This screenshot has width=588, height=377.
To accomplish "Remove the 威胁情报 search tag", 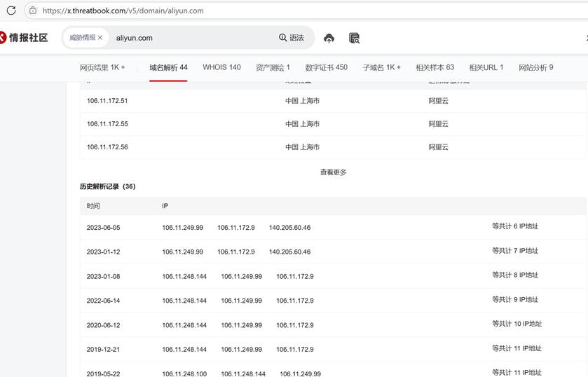I will click(100, 38).
